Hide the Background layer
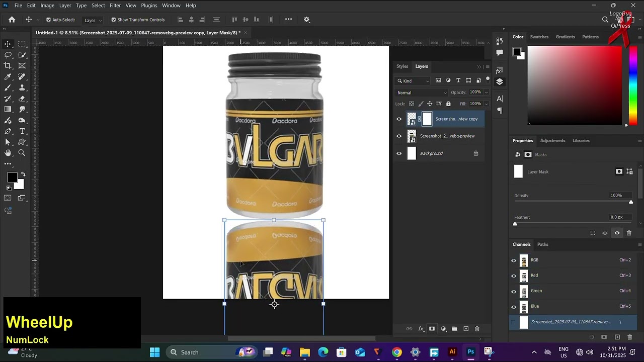 399,153
